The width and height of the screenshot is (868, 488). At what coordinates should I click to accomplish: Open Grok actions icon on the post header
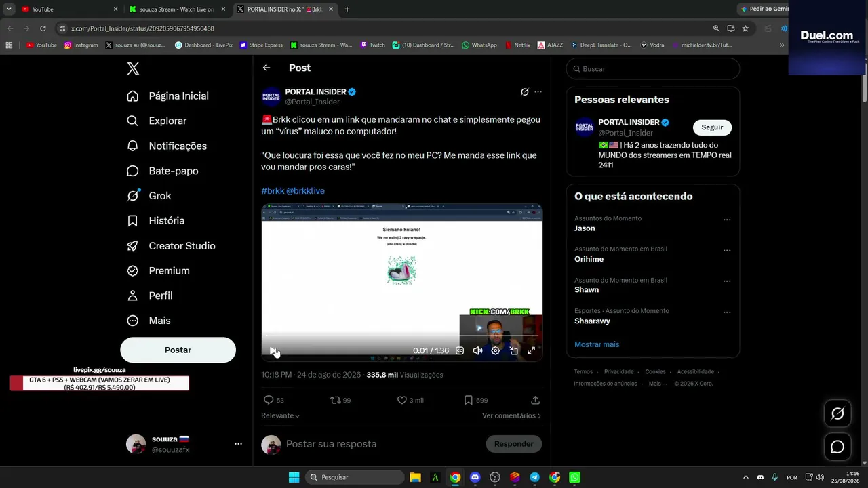coord(524,92)
